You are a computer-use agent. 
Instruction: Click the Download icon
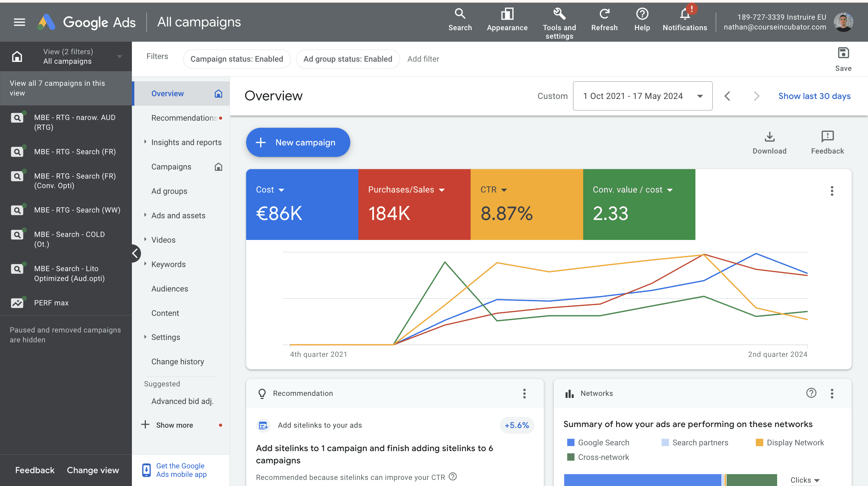[769, 137]
